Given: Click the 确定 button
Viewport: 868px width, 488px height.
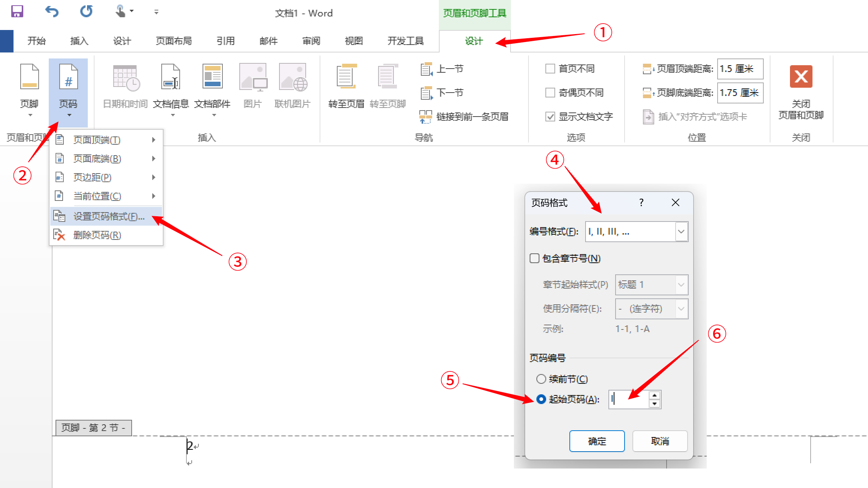Looking at the screenshot, I should point(597,441).
